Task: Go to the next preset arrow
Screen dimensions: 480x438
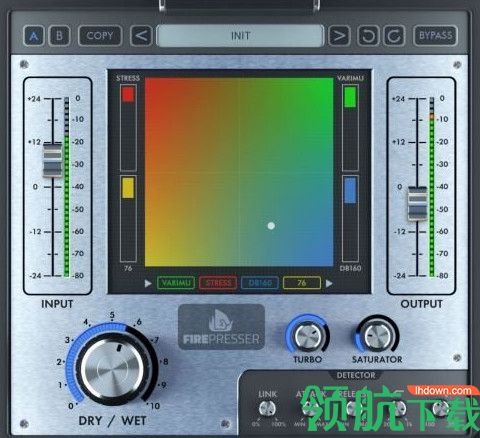Action: point(339,35)
